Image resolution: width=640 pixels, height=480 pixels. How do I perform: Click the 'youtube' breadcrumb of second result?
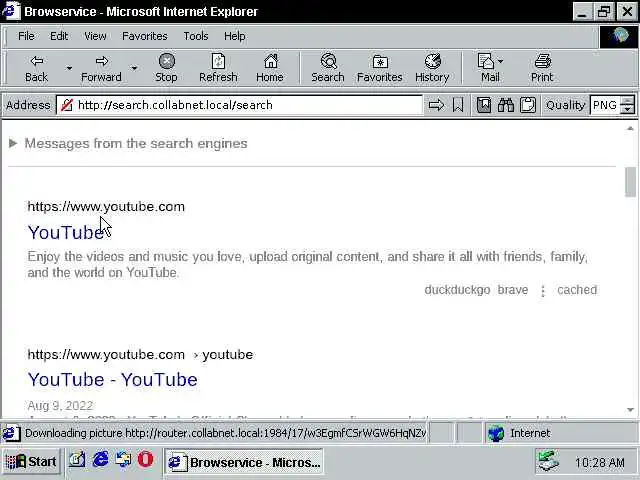tap(227, 354)
